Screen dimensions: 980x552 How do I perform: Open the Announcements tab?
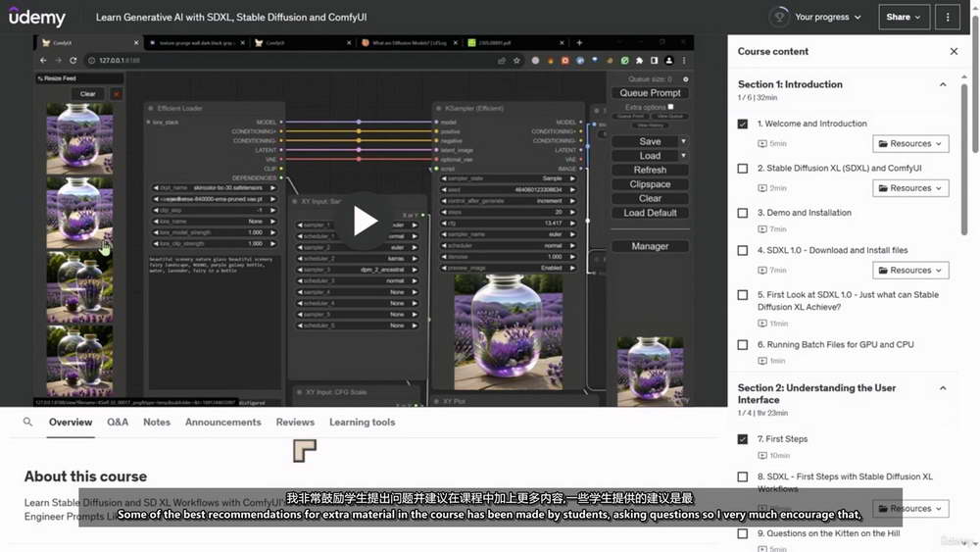[x=223, y=422]
